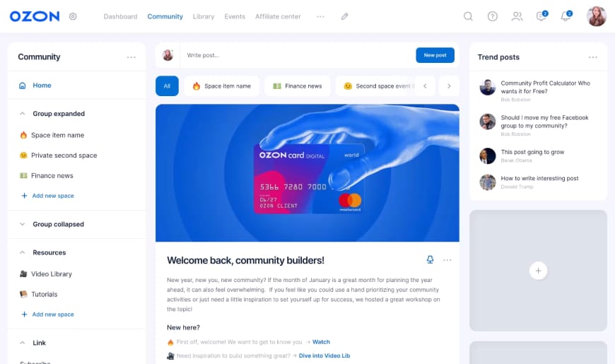The height and width of the screenshot is (364, 615).
Task: Click the help question mark icon
Action: (x=492, y=16)
